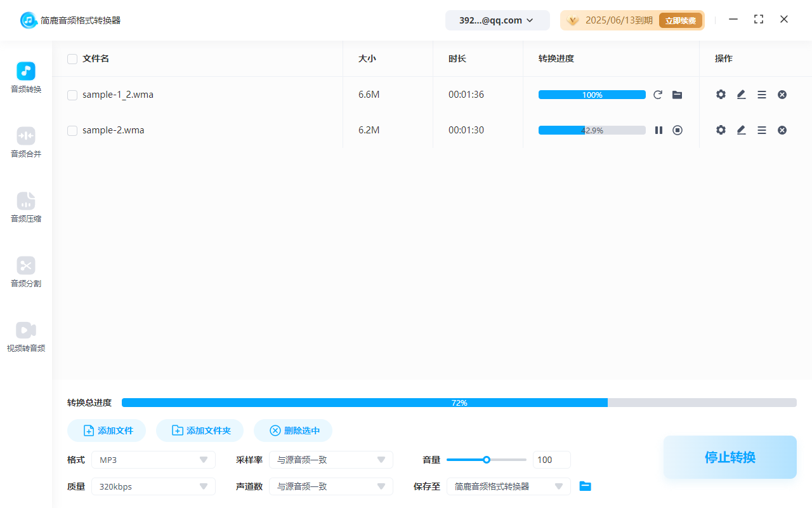Open the 格式 MP3 dropdown
This screenshot has height=508, width=812.
click(154, 460)
